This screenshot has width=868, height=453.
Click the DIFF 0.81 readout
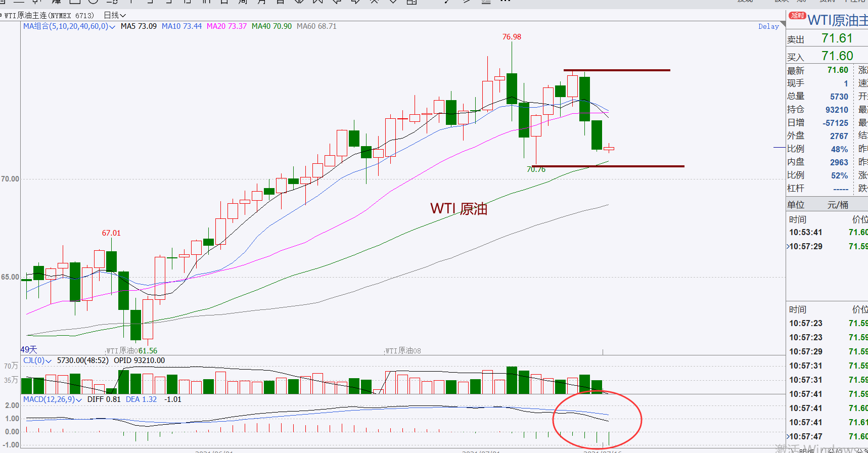pyautogui.click(x=104, y=399)
